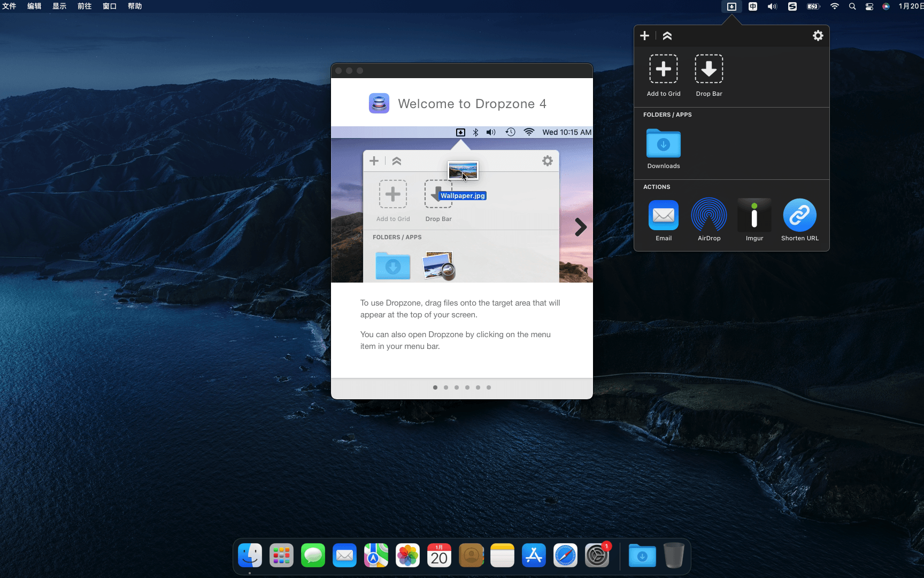Open Mail from the Dock
This screenshot has width=924, height=578.
[x=344, y=556]
